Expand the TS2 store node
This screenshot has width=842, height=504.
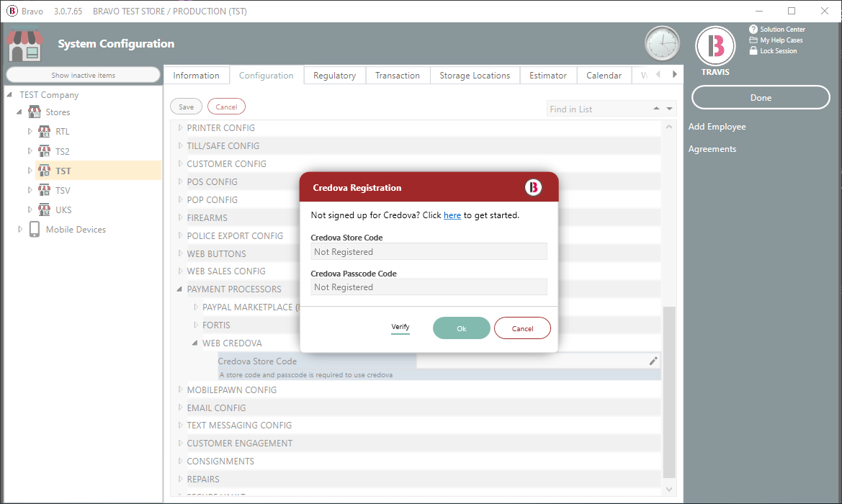tap(30, 150)
